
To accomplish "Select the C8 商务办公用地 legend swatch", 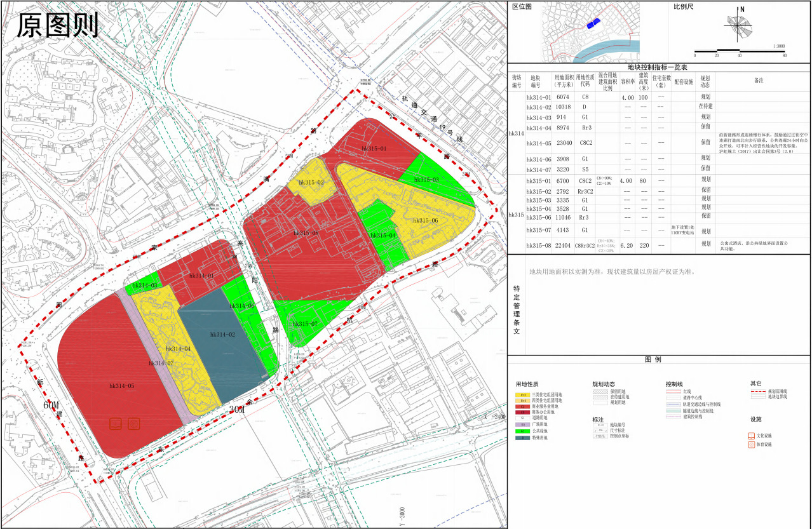I will pyautogui.click(x=523, y=412).
